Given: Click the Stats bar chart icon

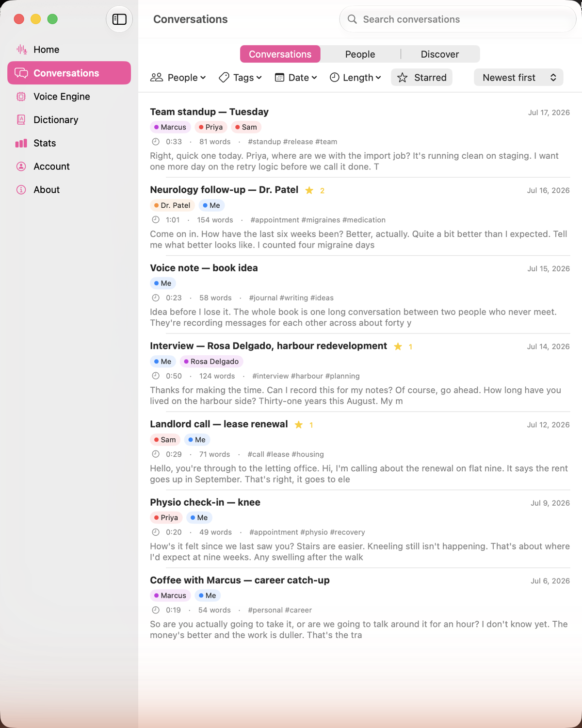Looking at the screenshot, I should pos(21,143).
